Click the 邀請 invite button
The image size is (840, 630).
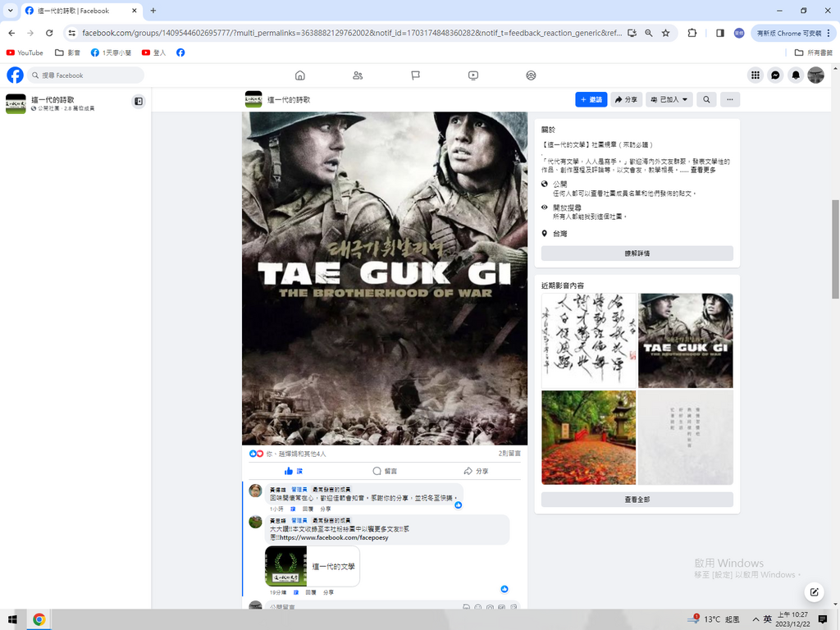tap(591, 99)
